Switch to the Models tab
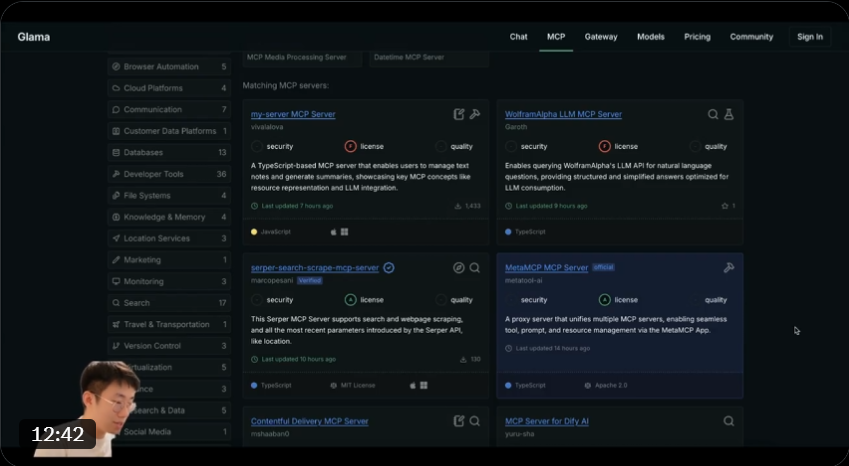 (650, 37)
